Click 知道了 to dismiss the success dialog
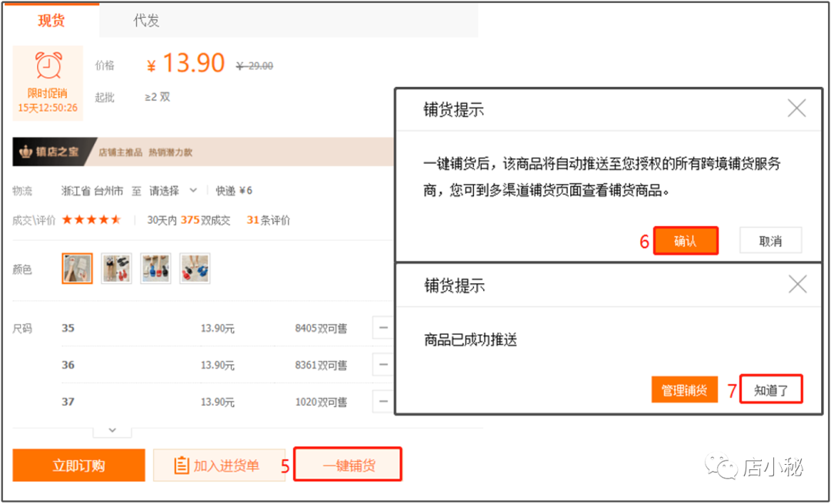The width and height of the screenshot is (831, 504). [771, 389]
